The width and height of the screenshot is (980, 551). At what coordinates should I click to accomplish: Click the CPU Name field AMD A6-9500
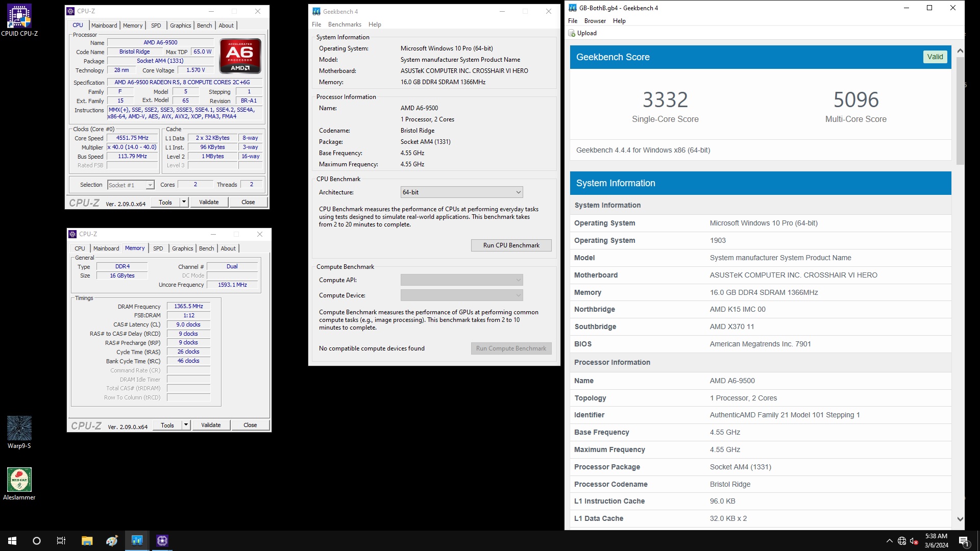coord(160,42)
